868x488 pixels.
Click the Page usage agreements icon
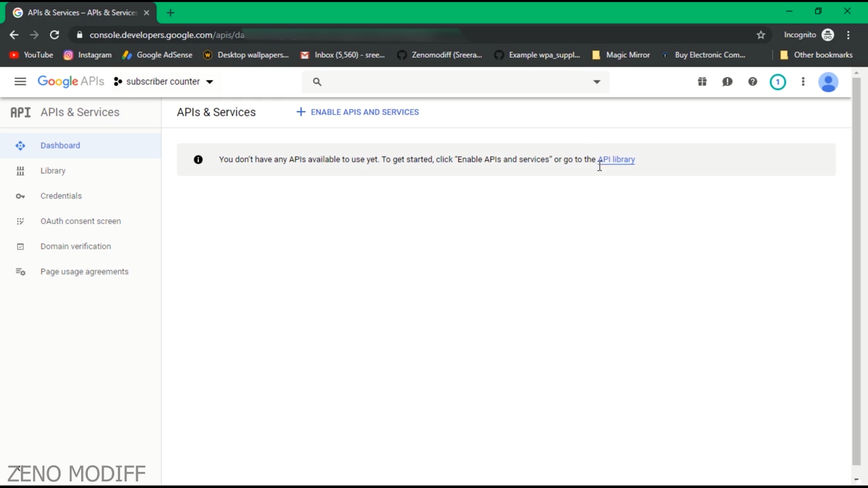[20, 272]
